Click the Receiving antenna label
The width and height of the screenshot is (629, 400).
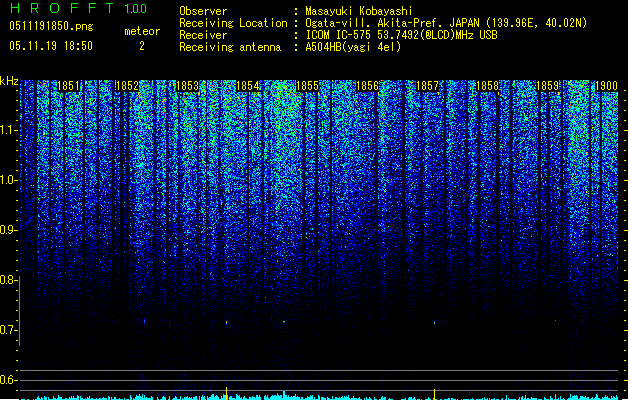pyautogui.click(x=230, y=47)
